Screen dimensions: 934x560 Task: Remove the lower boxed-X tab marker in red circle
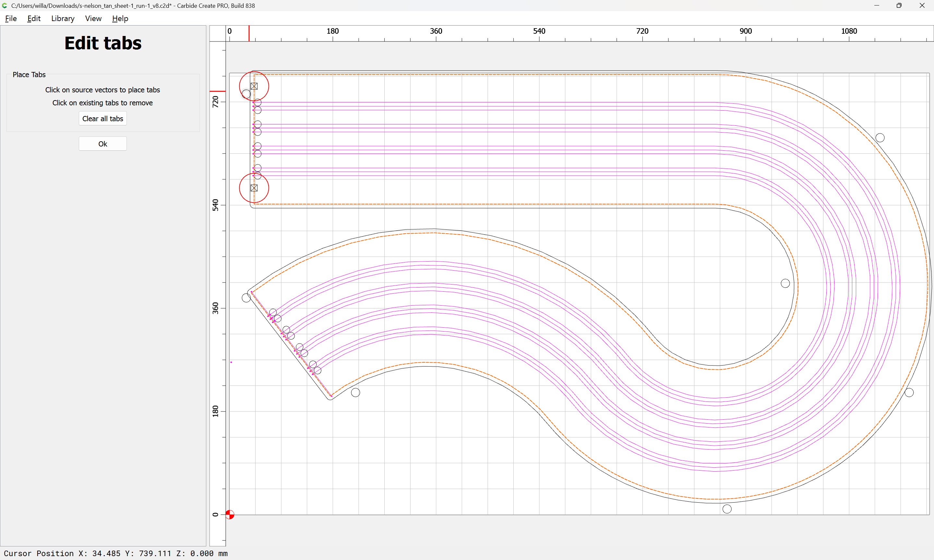pos(254,188)
